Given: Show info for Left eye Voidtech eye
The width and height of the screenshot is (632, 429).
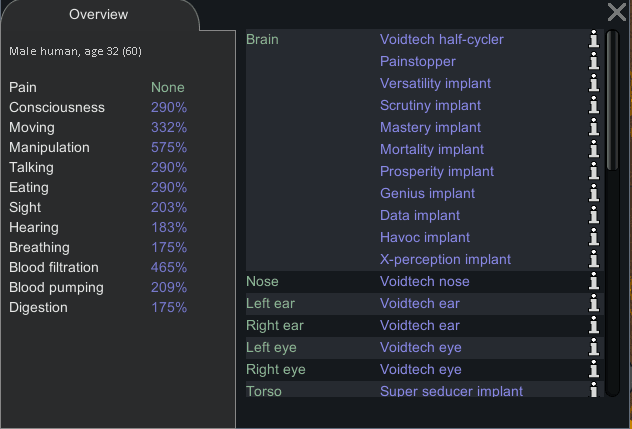Looking at the screenshot, I should [x=594, y=348].
